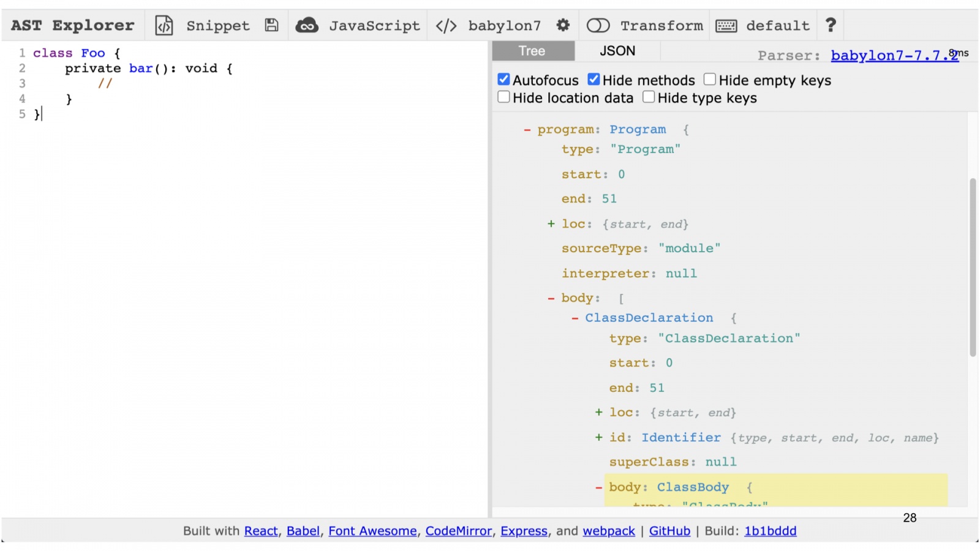980x551 pixels.
Task: Enable Hide location data checkbox
Action: pyautogui.click(x=504, y=97)
